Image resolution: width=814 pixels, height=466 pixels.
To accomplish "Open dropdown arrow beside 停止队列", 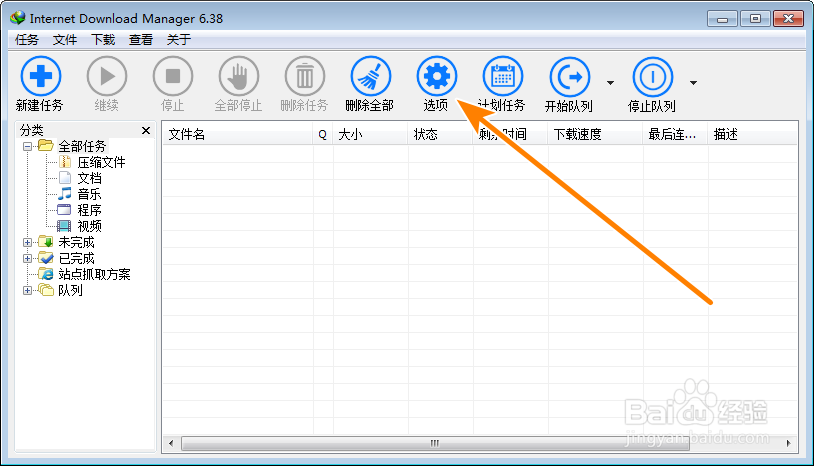I will pyautogui.click(x=693, y=83).
